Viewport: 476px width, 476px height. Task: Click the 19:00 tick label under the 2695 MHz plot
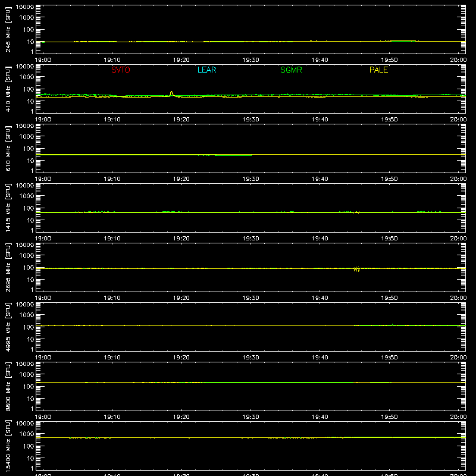click(43, 298)
